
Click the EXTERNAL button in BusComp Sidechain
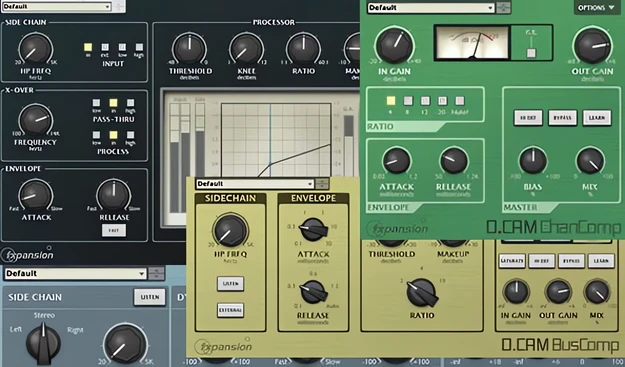click(230, 310)
